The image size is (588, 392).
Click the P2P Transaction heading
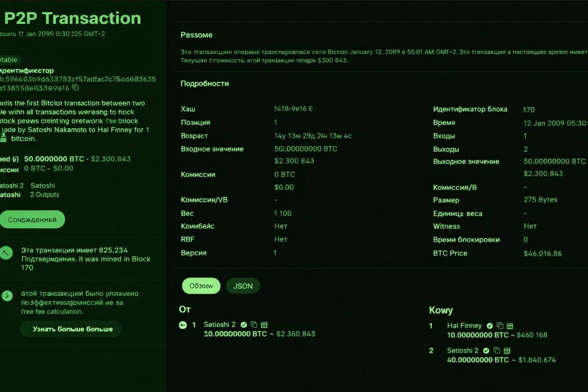pos(73,18)
